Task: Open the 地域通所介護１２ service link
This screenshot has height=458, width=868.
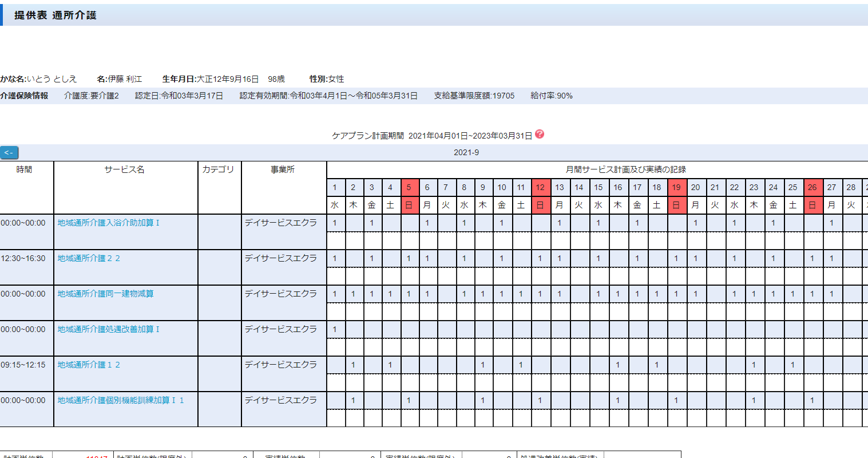Action: [89, 365]
